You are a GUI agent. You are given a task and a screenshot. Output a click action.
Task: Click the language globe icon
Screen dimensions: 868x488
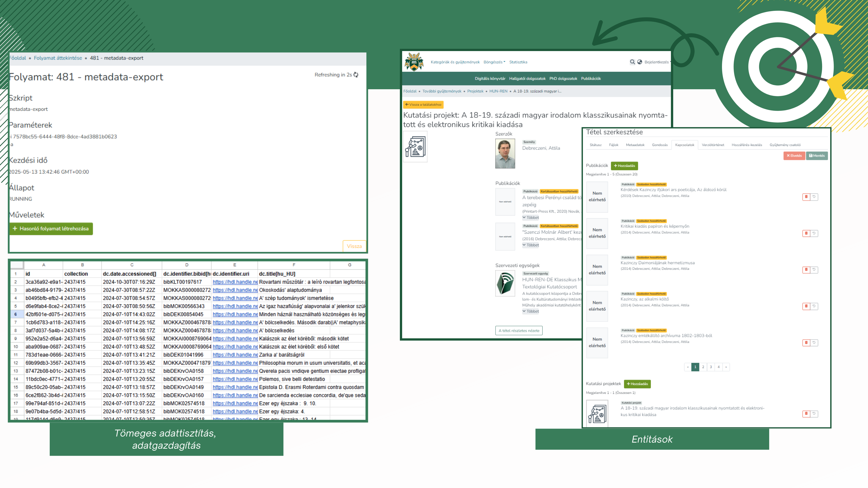(x=639, y=62)
